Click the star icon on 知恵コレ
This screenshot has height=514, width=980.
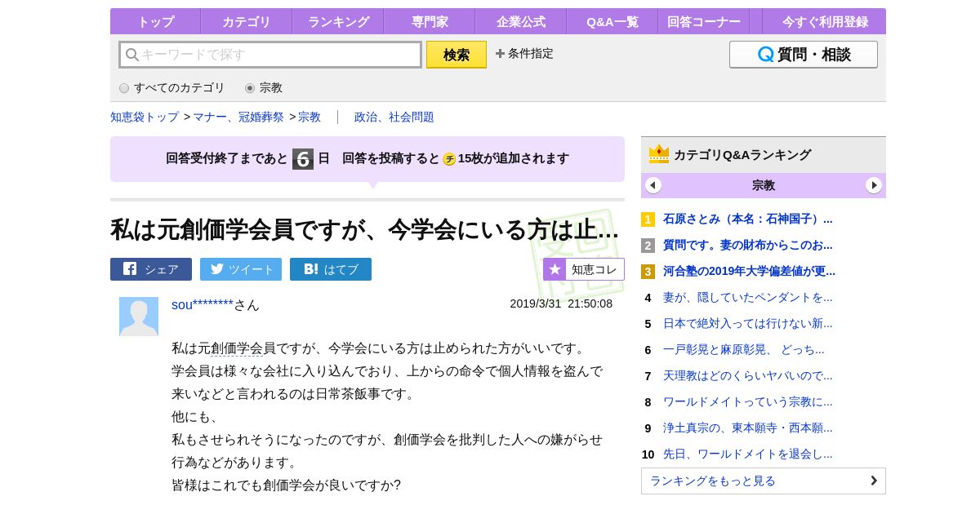click(555, 269)
